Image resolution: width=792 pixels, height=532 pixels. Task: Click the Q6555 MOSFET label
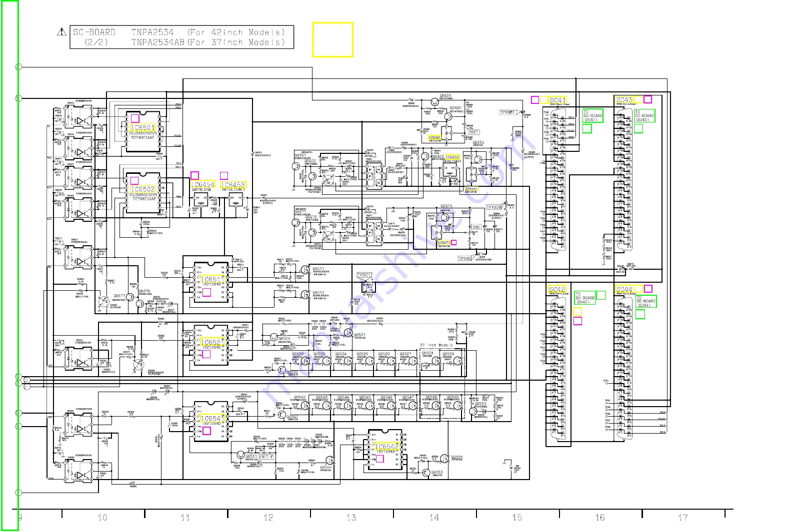457,458
